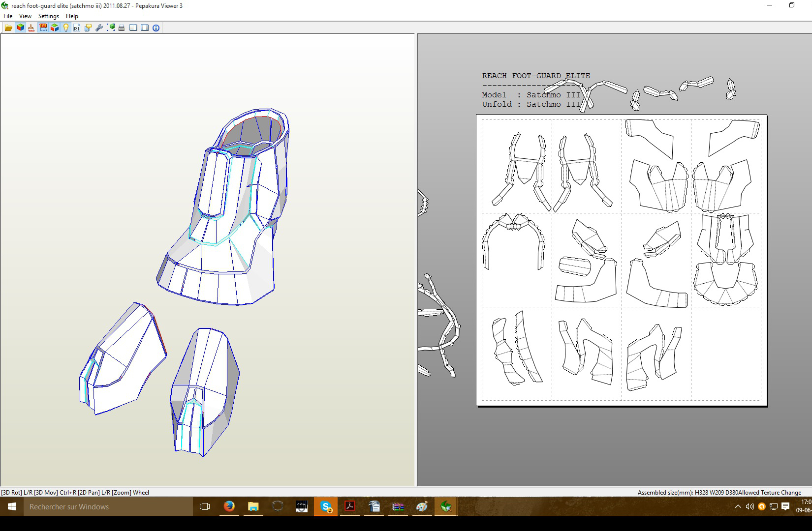This screenshot has height=531, width=812.
Task: Toggle the 123 edge ID display icon
Action: tap(43, 28)
